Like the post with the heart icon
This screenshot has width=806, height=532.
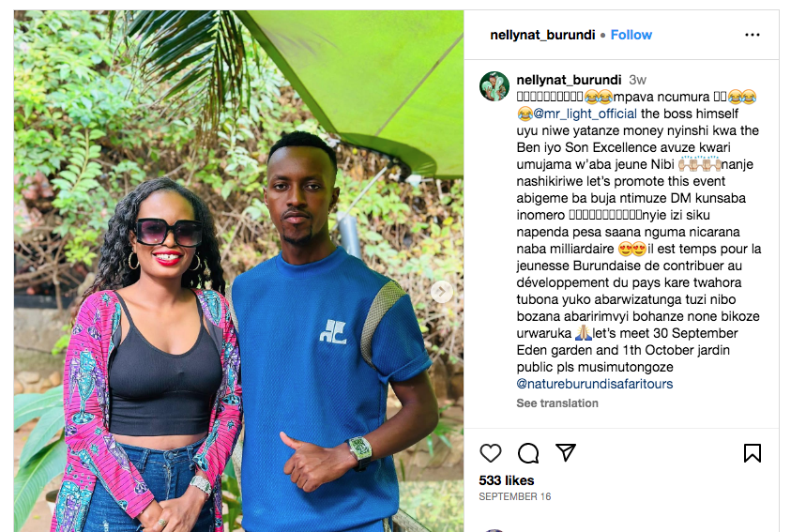point(491,453)
